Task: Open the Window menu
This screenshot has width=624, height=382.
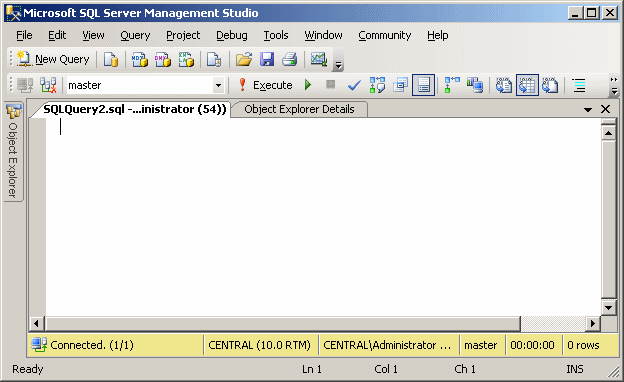Action: [x=323, y=35]
